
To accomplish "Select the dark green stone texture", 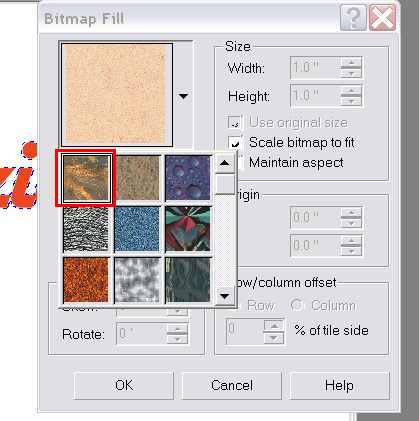I will coord(188,279).
